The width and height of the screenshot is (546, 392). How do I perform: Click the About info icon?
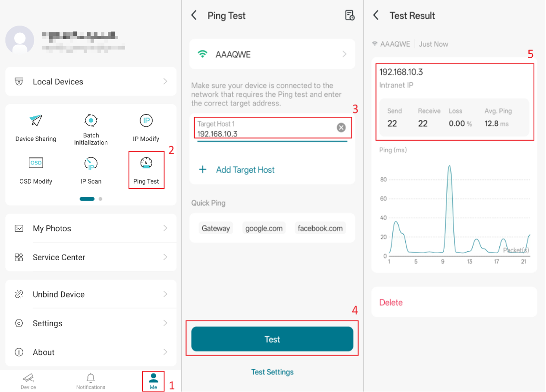point(19,352)
